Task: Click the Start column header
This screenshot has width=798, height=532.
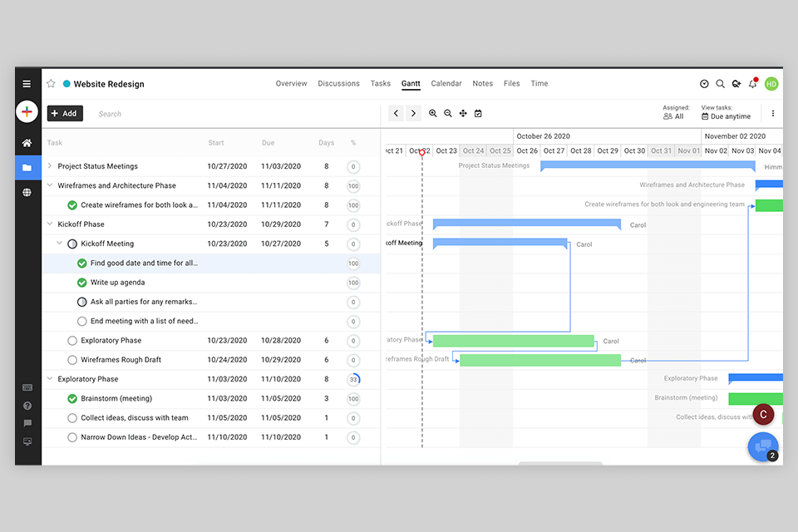Action: 216,143
